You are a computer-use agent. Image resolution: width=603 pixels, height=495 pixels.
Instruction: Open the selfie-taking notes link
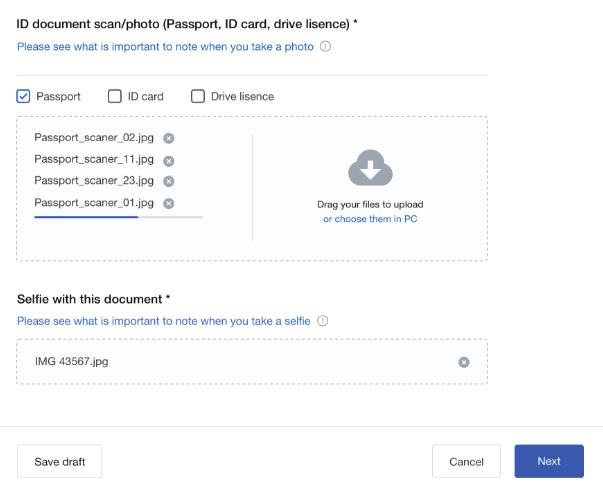164,321
